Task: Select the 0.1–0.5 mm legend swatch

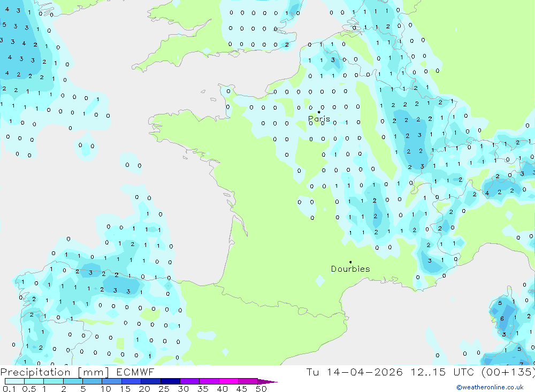Action: click(14, 381)
